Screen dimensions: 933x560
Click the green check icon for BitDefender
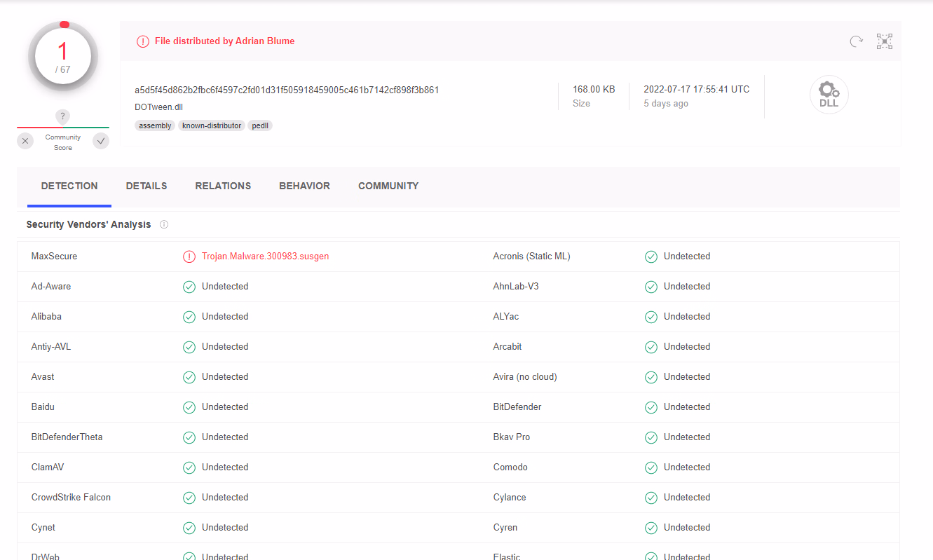651,407
